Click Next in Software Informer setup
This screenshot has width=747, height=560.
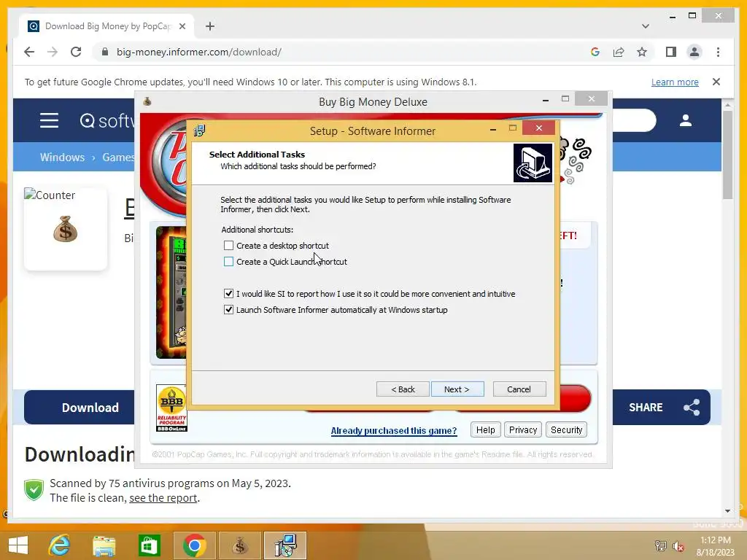tap(457, 389)
